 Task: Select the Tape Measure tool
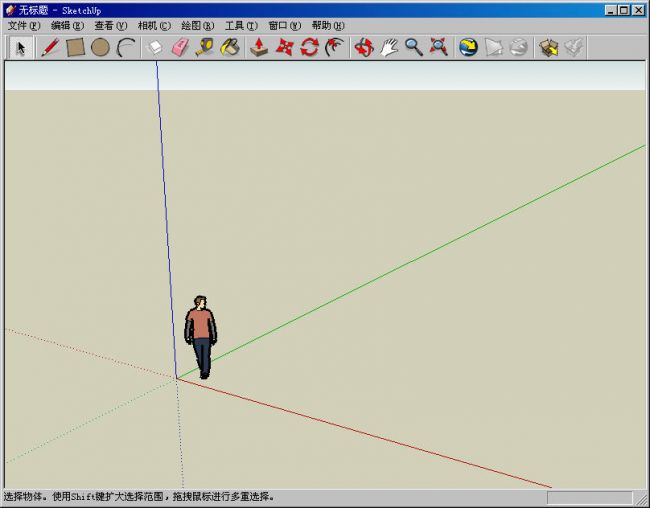pyautogui.click(x=205, y=47)
